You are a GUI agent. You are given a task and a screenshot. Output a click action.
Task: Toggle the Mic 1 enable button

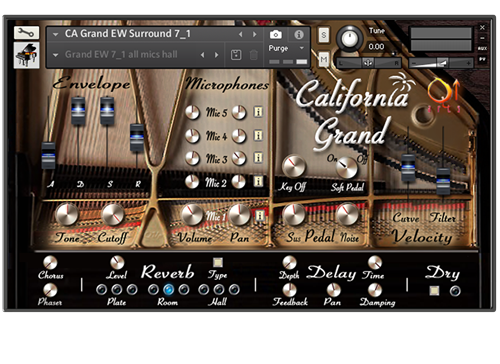tap(260, 215)
